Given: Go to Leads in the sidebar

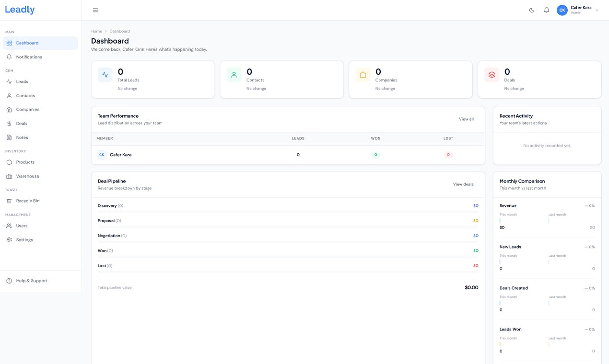Looking at the screenshot, I should click(x=40, y=82).
